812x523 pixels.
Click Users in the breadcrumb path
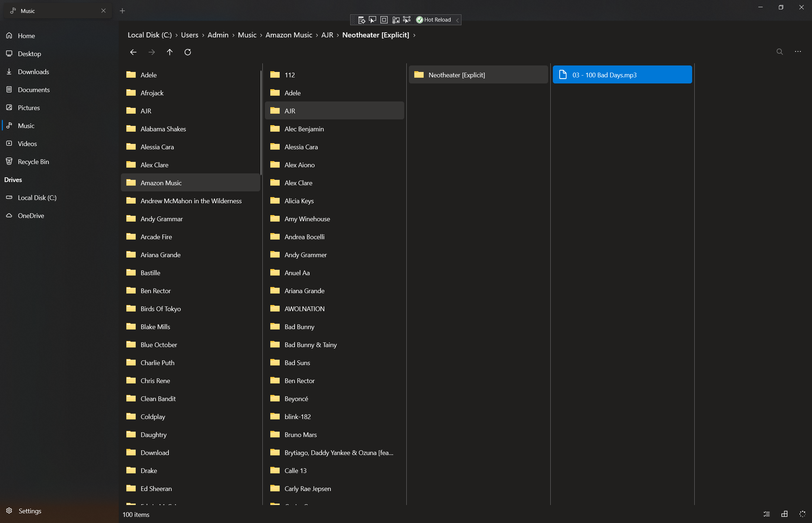click(190, 35)
